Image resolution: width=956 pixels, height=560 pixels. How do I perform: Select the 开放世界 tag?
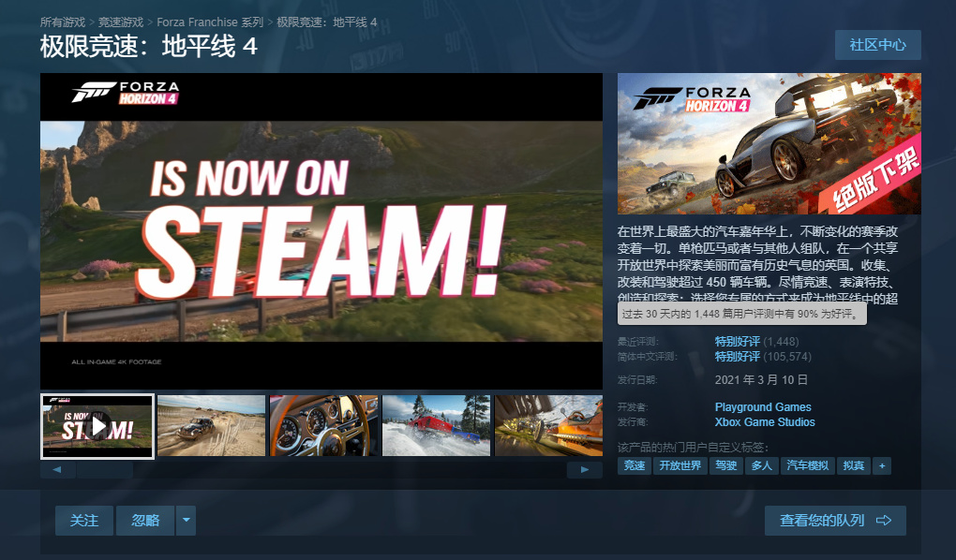pos(680,466)
